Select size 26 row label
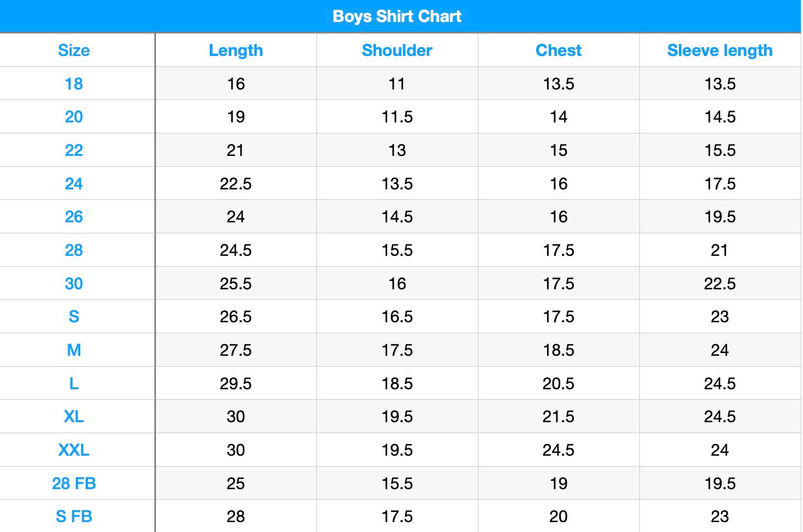Image resolution: width=803 pixels, height=532 pixels. 74,217
